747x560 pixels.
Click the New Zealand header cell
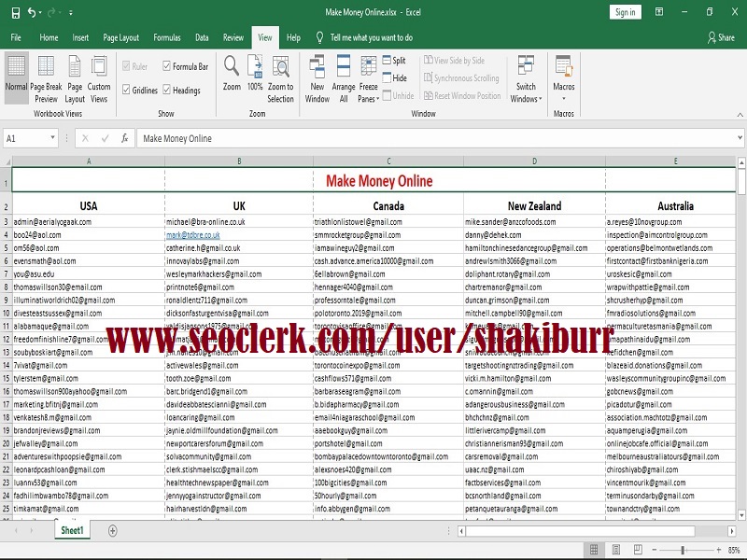[534, 205]
